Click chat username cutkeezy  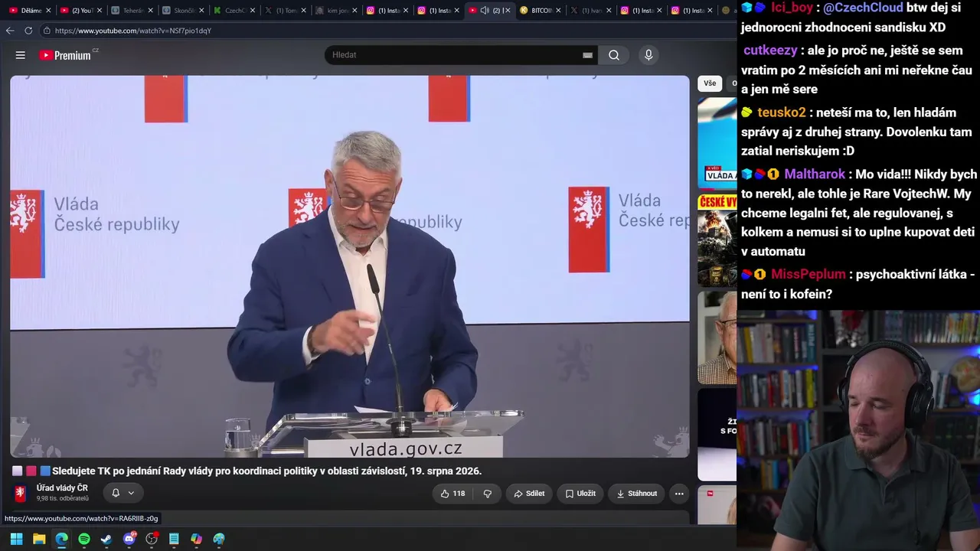770,51
